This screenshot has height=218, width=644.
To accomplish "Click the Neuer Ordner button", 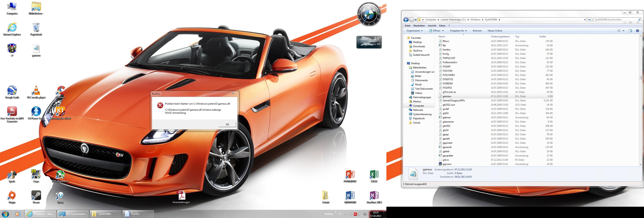I will (x=495, y=31).
